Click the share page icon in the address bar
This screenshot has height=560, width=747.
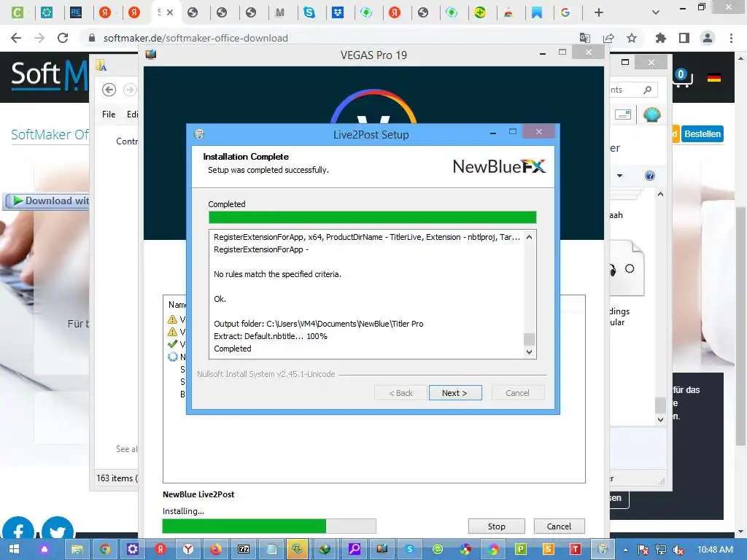(608, 38)
